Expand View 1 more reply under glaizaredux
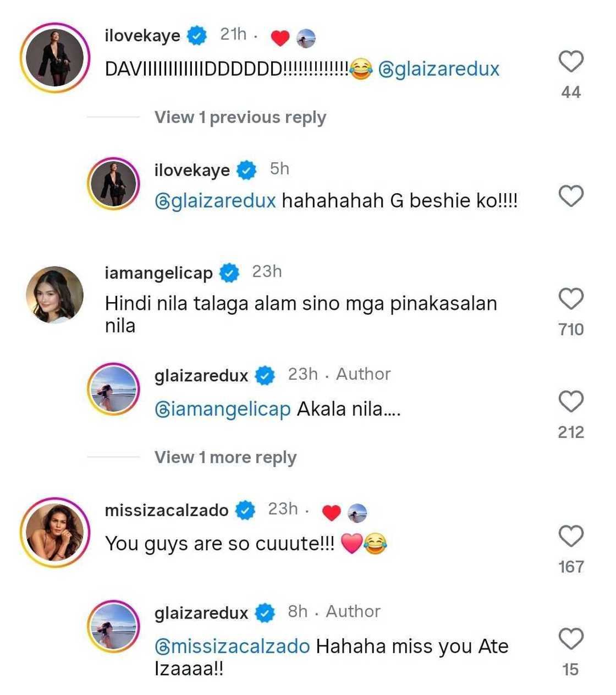This screenshot has height=695, width=616. tap(226, 457)
